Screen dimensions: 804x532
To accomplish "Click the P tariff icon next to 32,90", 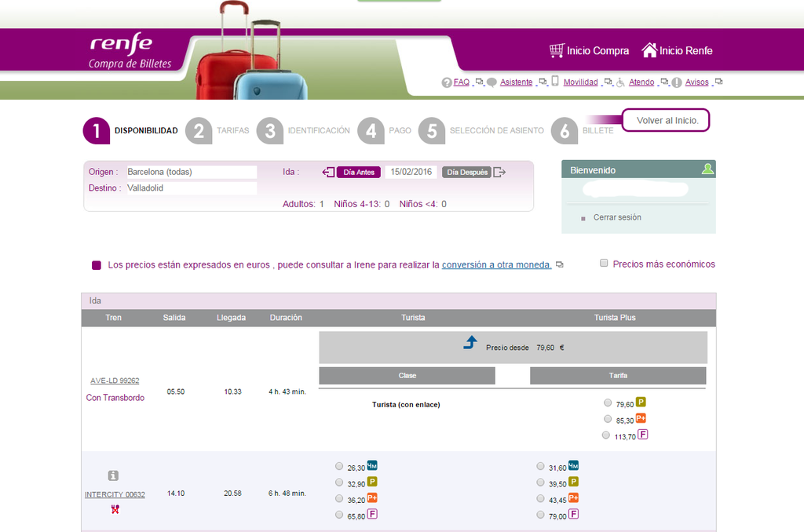I will point(372,482).
